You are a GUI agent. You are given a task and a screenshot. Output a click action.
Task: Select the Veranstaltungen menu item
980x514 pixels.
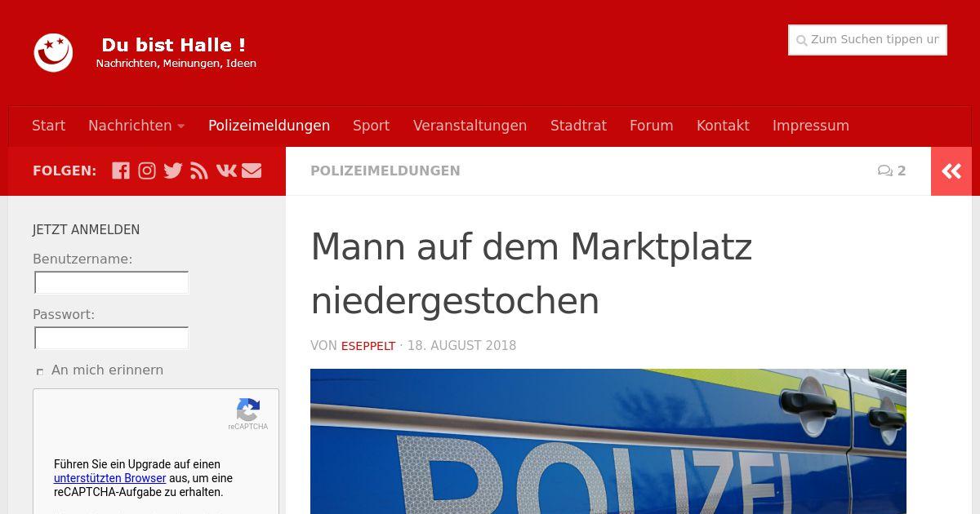tap(470, 126)
